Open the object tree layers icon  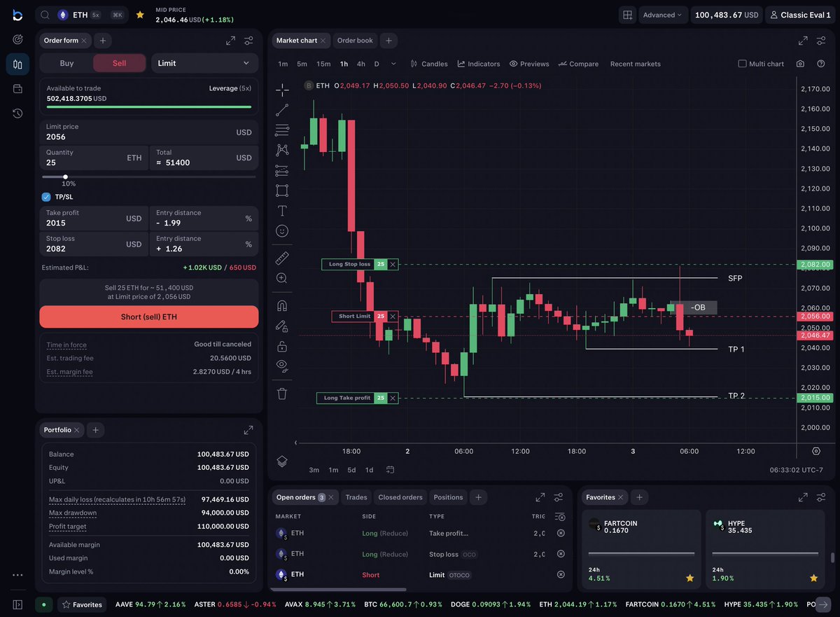[x=282, y=461]
